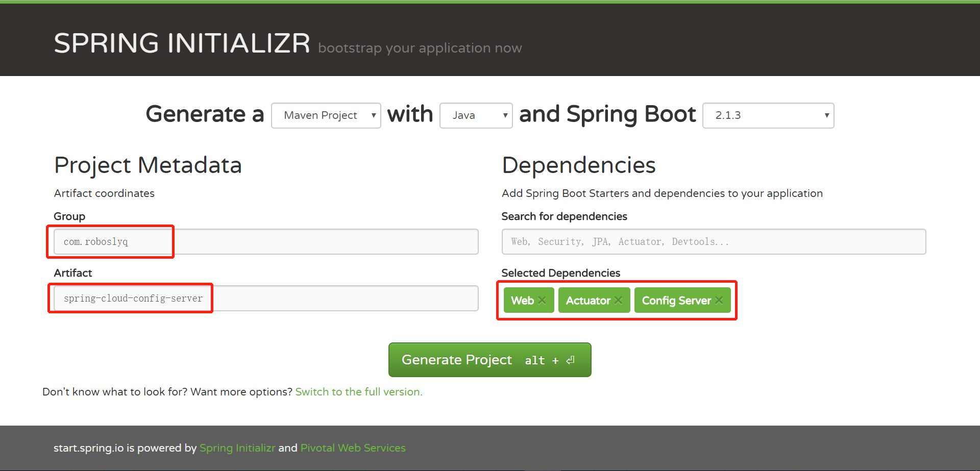The image size is (980, 471).
Task: Click the Group field label
Action: [x=69, y=216]
